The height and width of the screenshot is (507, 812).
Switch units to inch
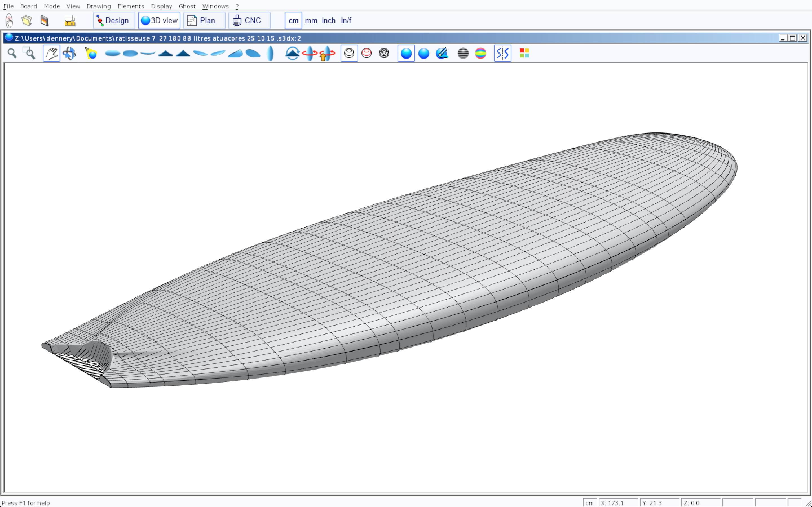(x=328, y=21)
